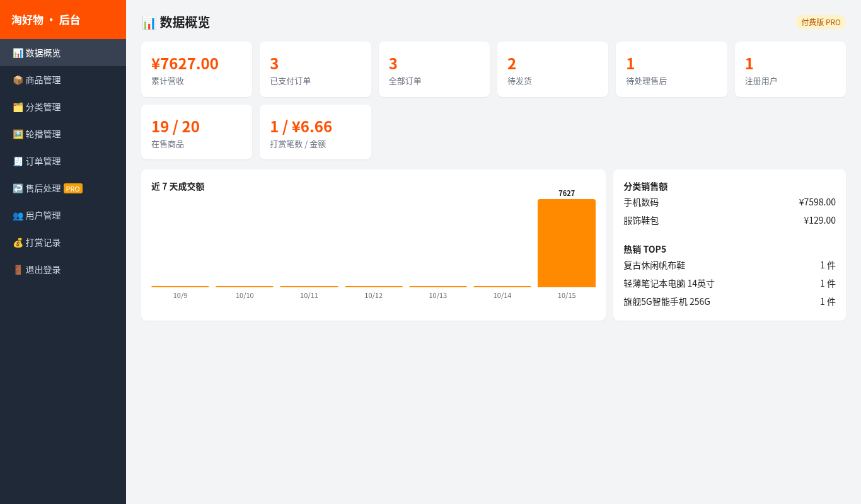Viewport: 861px width, 504px height.
Task: Click the PRO badge beside 售后处理
Action: [73, 188]
